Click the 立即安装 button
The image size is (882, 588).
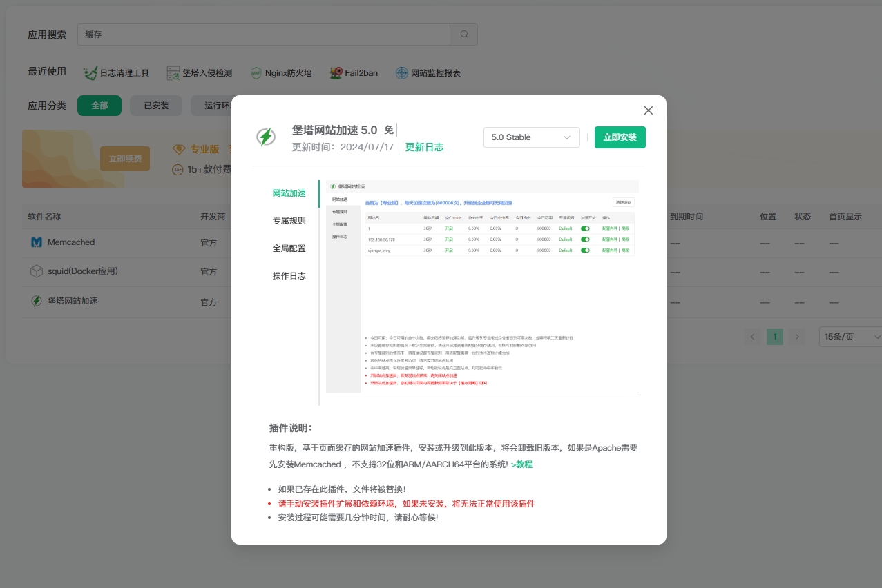pyautogui.click(x=620, y=137)
